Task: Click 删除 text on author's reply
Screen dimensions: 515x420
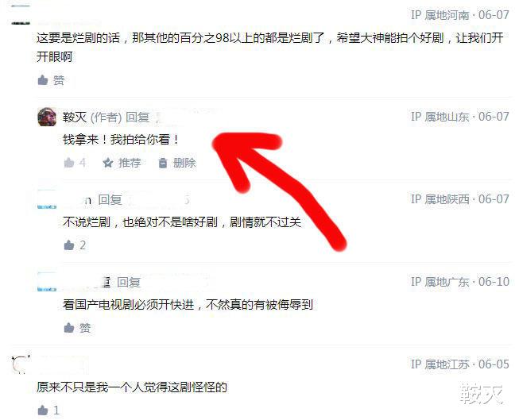Action: click(x=184, y=163)
